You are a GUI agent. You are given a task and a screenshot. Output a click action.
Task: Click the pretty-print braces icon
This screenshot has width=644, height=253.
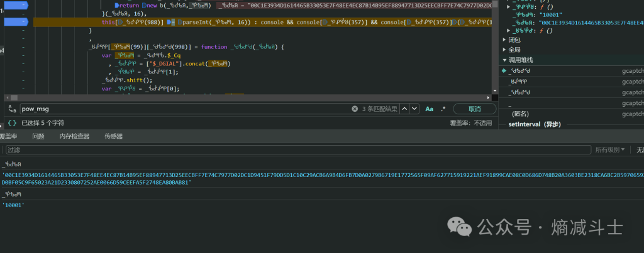tap(12, 123)
